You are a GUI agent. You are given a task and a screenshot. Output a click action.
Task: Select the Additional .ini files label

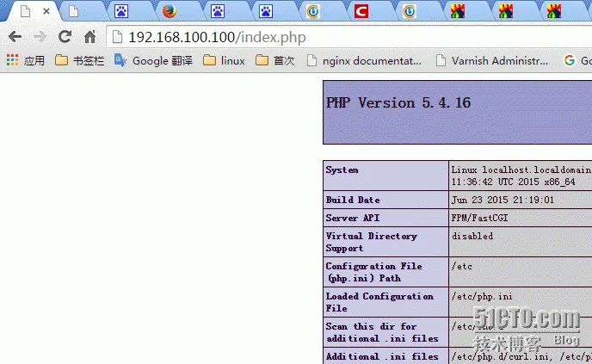pos(382,356)
